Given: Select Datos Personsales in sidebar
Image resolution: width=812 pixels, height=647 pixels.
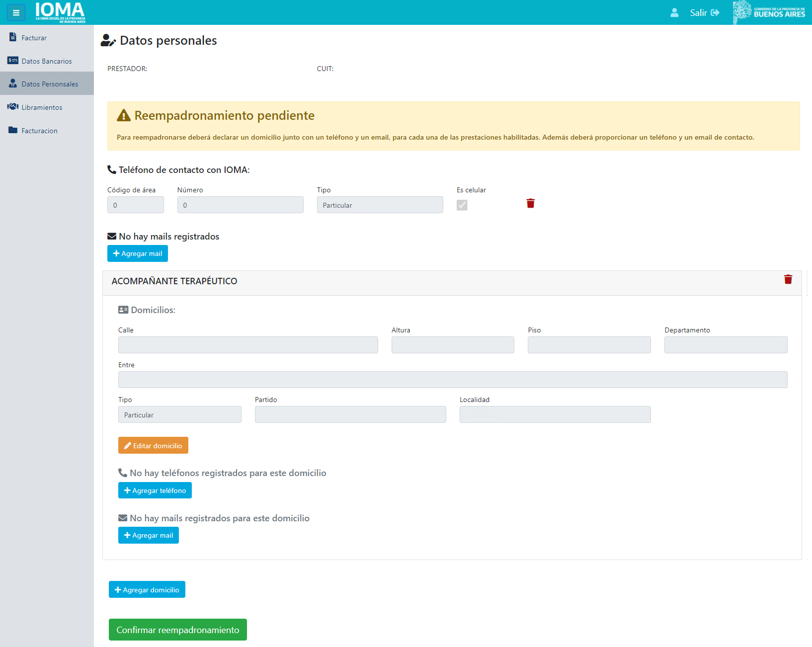Looking at the screenshot, I should (x=50, y=84).
